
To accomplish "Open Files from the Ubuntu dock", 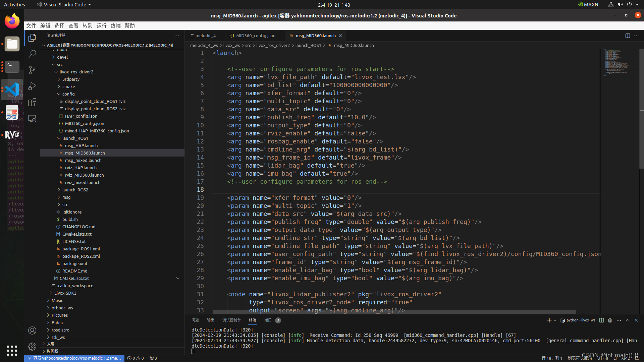I will (12, 44).
